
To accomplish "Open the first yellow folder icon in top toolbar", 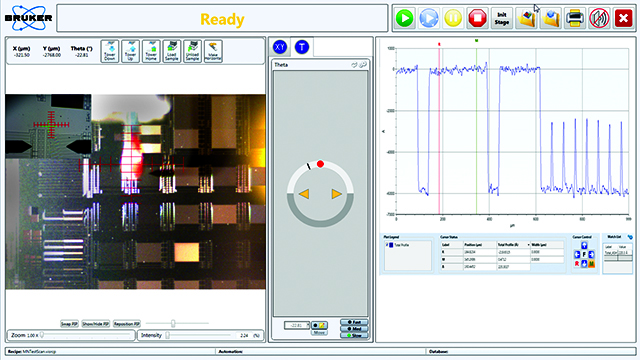I will (526, 18).
